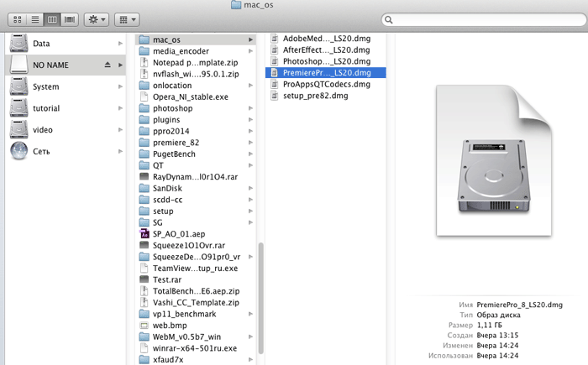Select the Data drive icon

(18, 43)
